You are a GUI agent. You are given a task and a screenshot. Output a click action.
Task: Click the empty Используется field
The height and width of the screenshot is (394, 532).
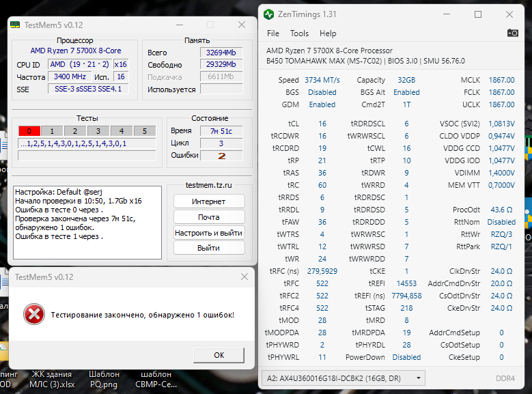click(x=221, y=89)
